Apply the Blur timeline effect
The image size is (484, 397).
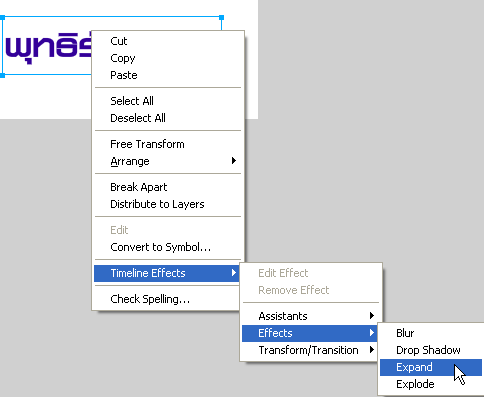[431, 333]
